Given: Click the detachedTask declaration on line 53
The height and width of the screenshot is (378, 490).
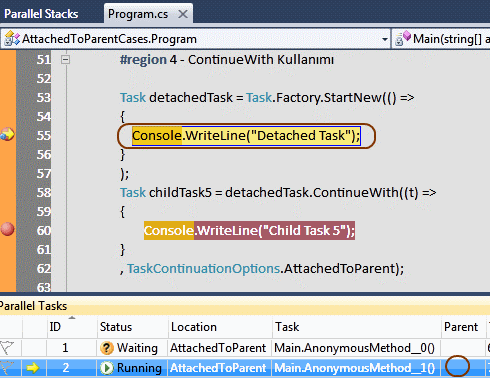Looking at the screenshot, I should tap(267, 98).
